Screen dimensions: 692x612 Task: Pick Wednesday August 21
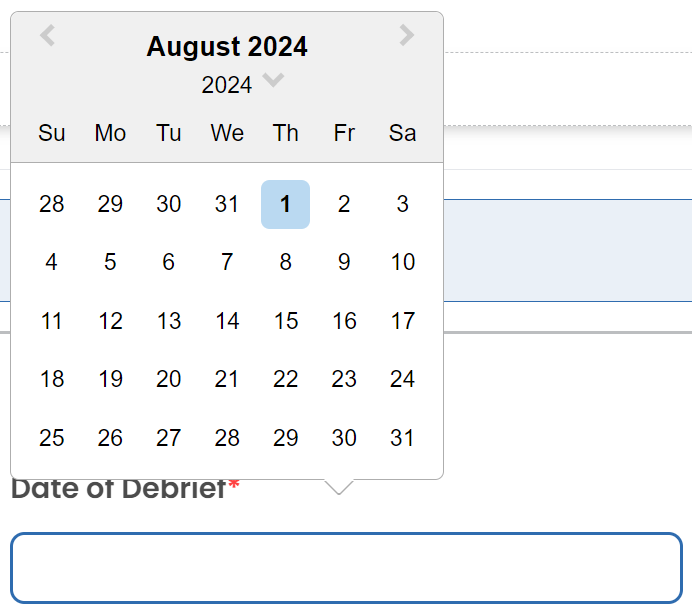[227, 379]
